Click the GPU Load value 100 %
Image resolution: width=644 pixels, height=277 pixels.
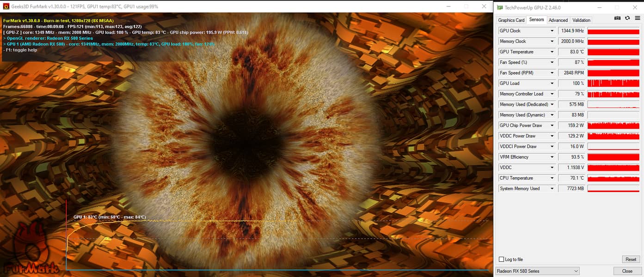tap(572, 84)
